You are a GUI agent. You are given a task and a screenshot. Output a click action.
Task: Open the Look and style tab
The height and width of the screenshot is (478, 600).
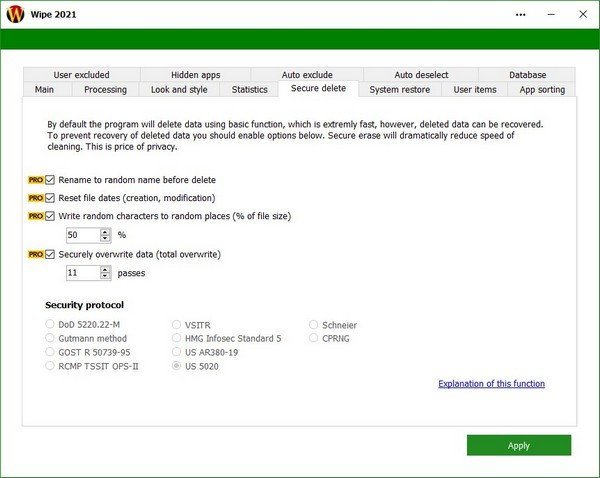click(179, 89)
